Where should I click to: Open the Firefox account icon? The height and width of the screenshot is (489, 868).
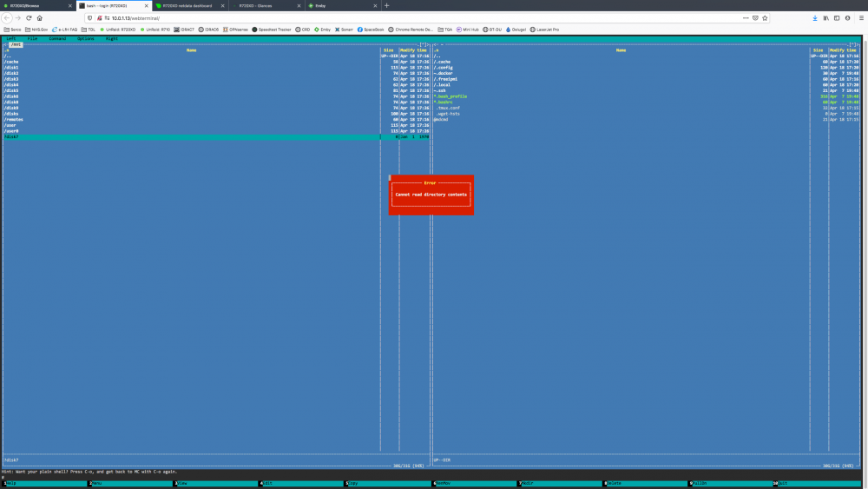(x=847, y=17)
